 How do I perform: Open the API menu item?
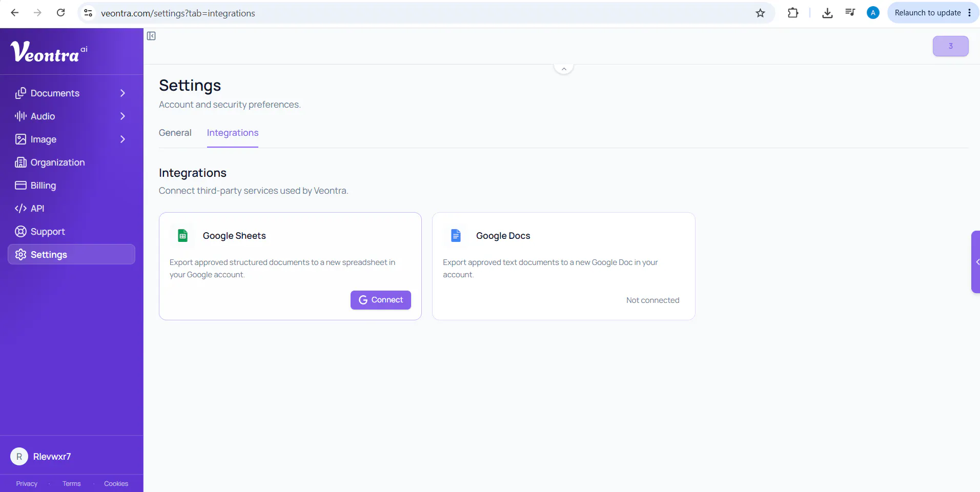tap(72, 209)
